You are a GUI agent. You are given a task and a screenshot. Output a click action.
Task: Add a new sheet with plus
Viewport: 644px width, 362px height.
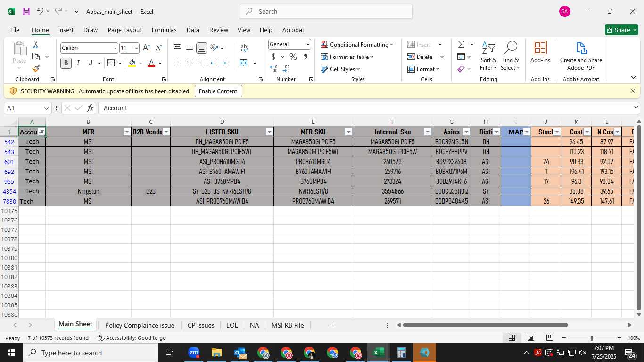pos(333,325)
